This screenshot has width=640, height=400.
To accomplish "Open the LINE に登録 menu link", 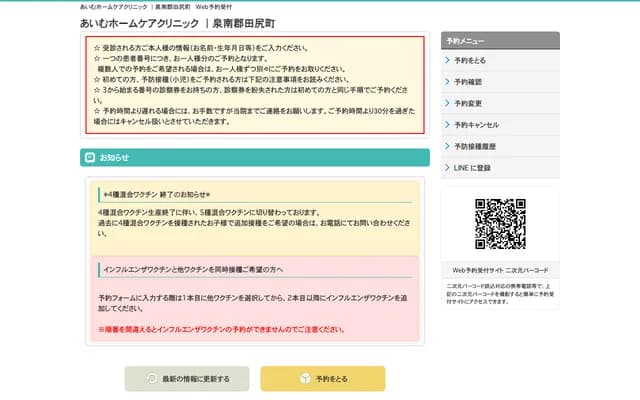I will [472, 167].
